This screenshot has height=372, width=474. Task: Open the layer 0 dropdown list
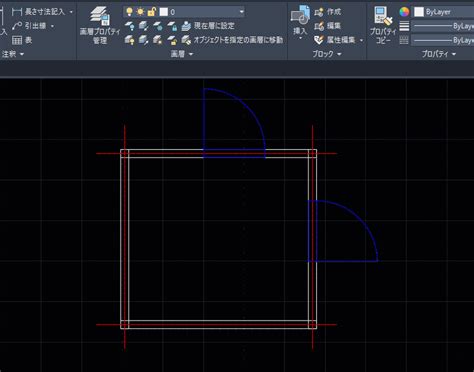(x=241, y=12)
